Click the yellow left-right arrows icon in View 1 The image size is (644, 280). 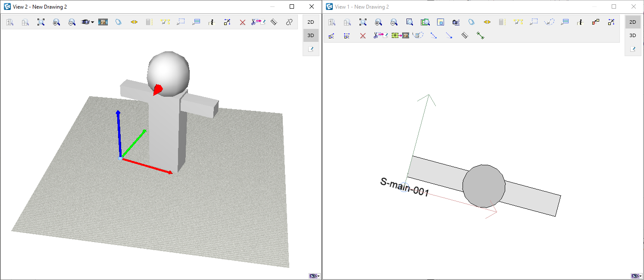pyautogui.click(x=487, y=22)
